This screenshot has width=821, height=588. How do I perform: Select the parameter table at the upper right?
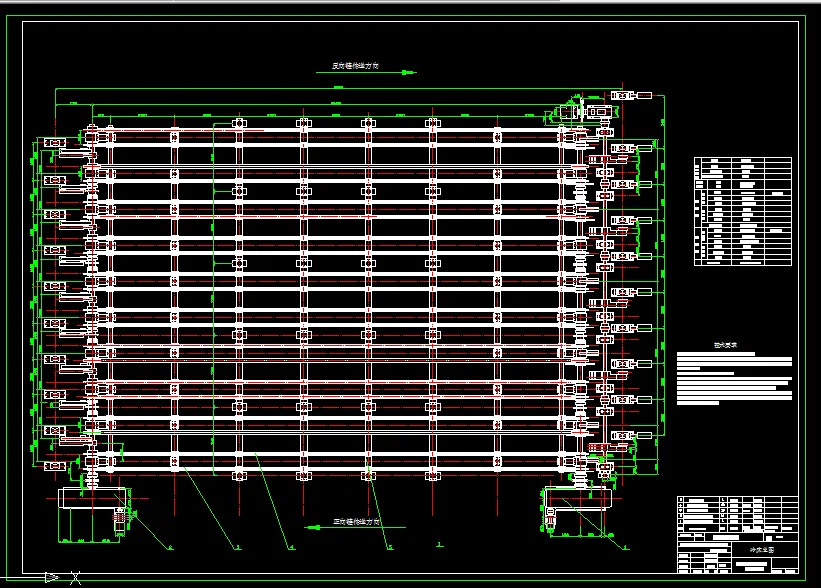pos(742,212)
